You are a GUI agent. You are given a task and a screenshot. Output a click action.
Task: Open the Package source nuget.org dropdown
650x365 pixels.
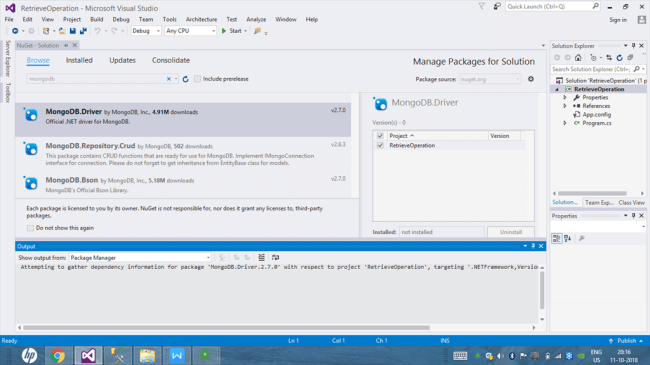click(x=490, y=79)
